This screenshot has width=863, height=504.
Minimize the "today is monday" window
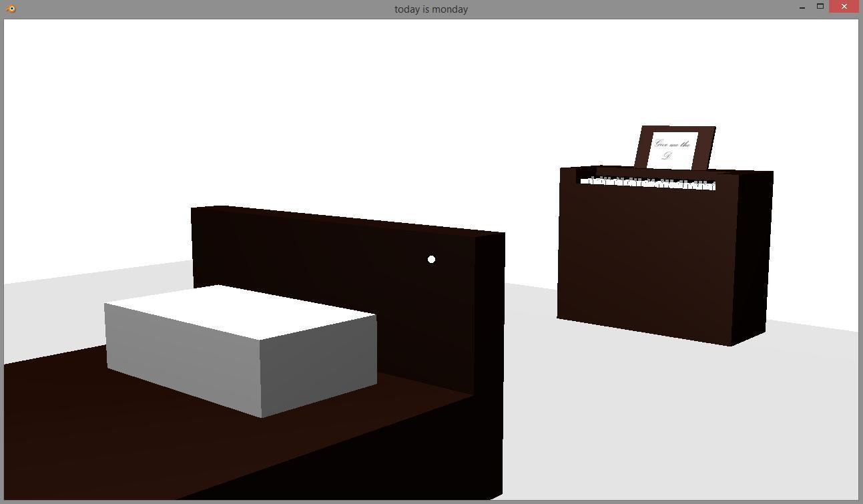(x=802, y=7)
